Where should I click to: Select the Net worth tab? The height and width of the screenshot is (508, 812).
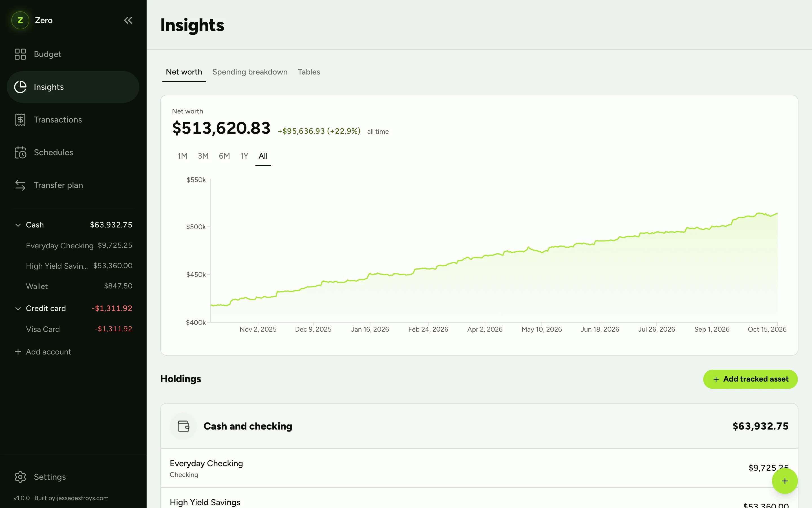[x=184, y=72]
